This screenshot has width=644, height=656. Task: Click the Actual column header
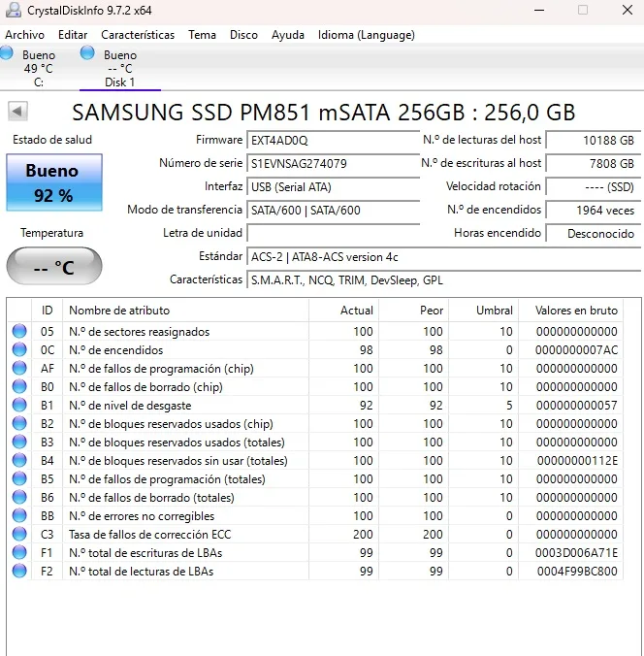(x=343, y=311)
